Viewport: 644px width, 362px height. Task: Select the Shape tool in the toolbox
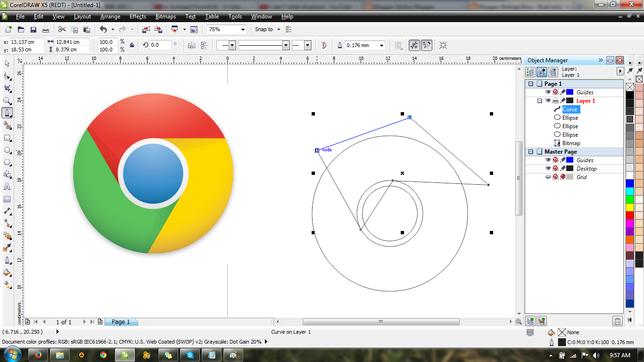coord(7,76)
